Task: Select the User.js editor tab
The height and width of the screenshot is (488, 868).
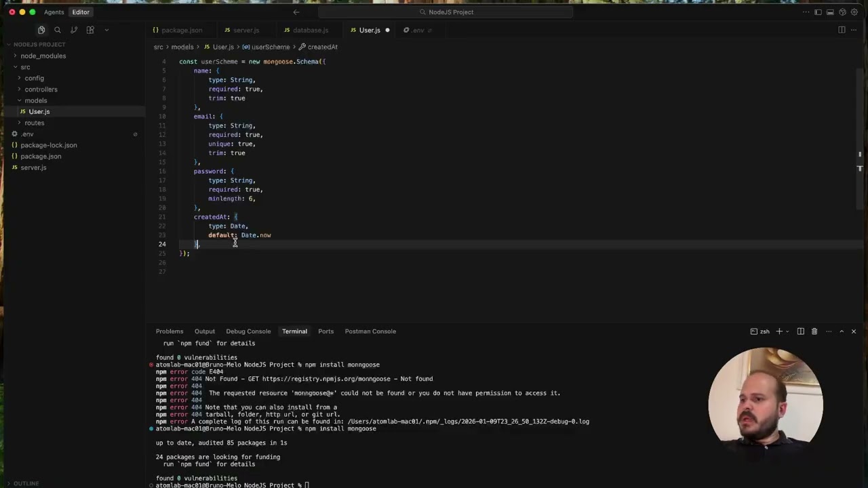Action: click(370, 30)
